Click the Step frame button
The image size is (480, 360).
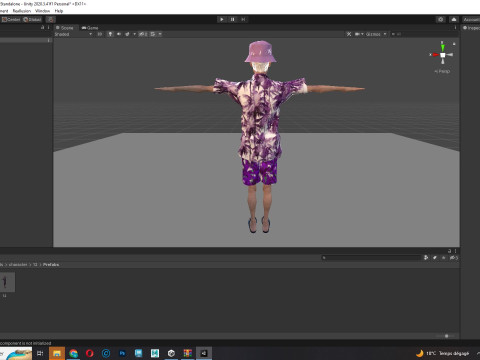coord(243,19)
